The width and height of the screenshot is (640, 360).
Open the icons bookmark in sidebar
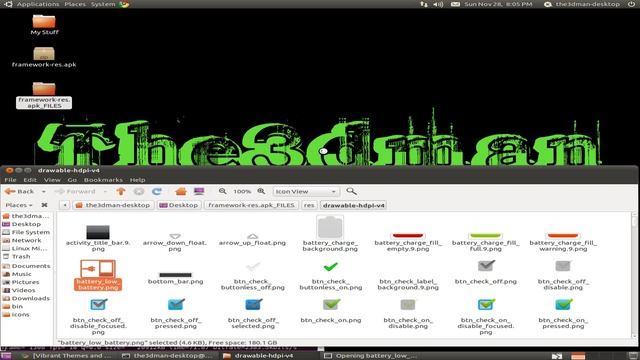16,315
